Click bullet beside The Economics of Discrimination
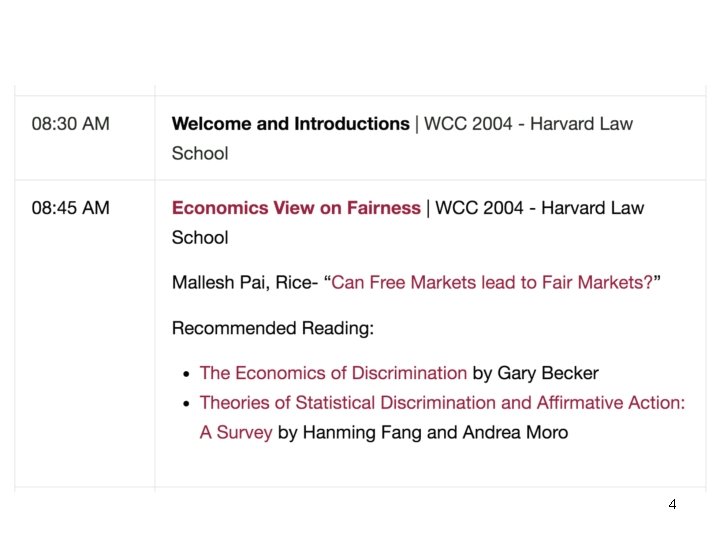The height and width of the screenshot is (540, 720). [x=185, y=374]
